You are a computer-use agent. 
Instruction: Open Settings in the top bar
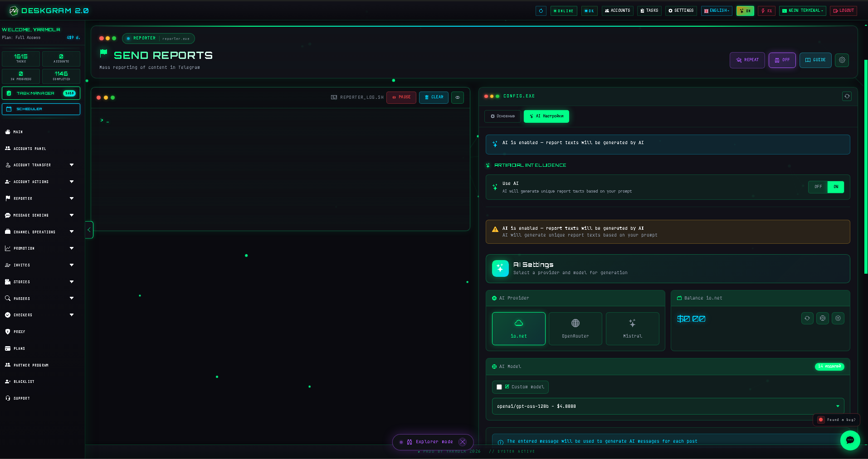(x=681, y=10)
